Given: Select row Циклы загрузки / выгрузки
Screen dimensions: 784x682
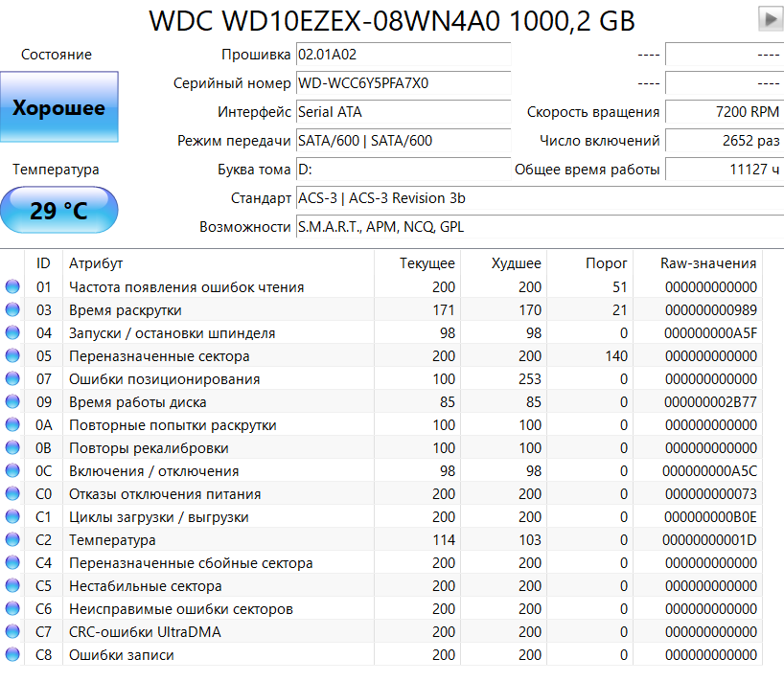Looking at the screenshot, I should pos(381,516).
